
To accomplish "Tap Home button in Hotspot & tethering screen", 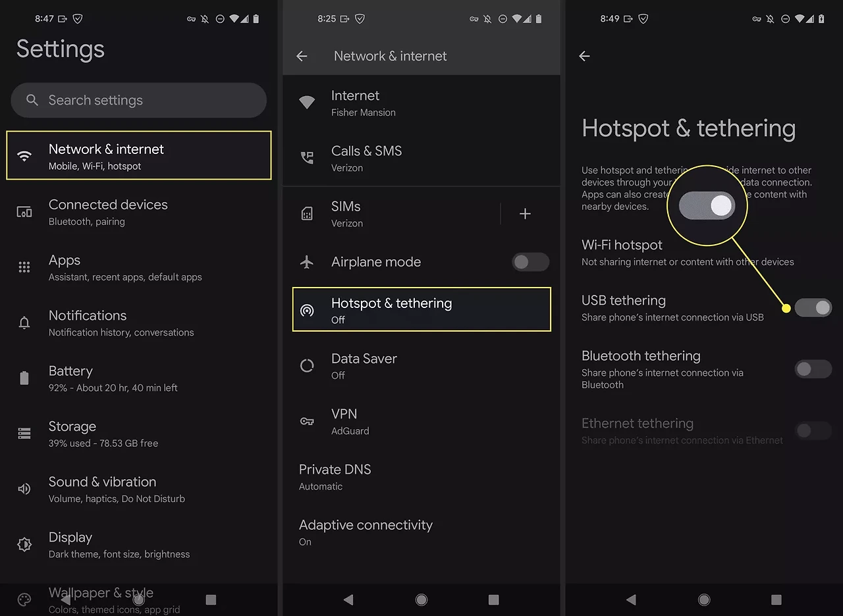I will tap(704, 600).
